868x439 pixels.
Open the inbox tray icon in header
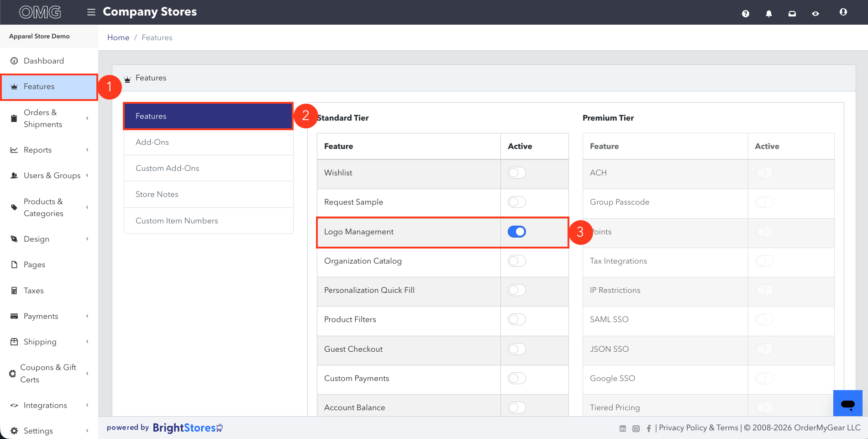pyautogui.click(x=792, y=14)
